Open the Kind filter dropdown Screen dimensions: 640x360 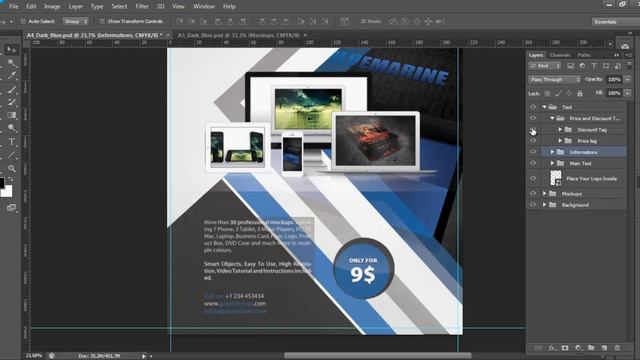click(545, 66)
